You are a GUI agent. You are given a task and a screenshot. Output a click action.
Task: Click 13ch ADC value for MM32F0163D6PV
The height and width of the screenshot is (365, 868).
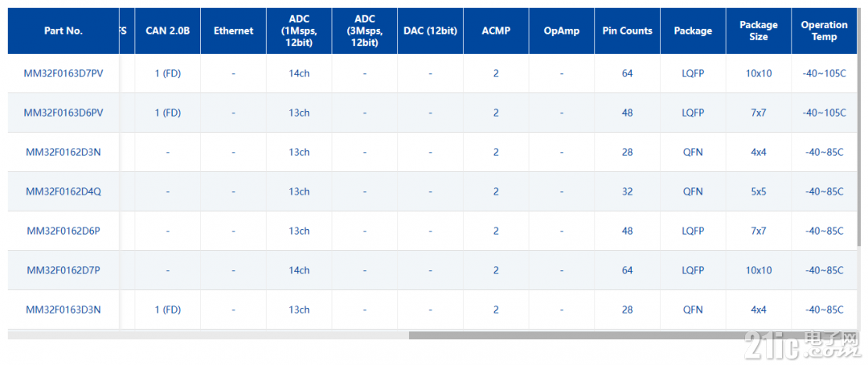point(299,113)
